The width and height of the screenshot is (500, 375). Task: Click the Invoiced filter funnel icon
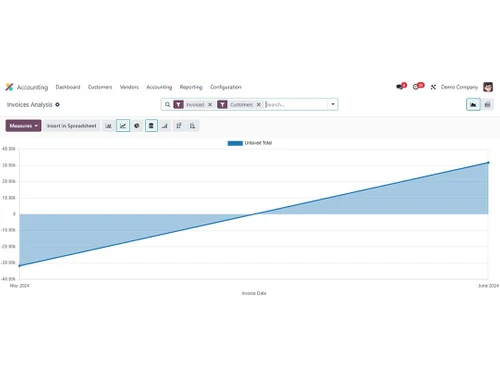pos(179,105)
